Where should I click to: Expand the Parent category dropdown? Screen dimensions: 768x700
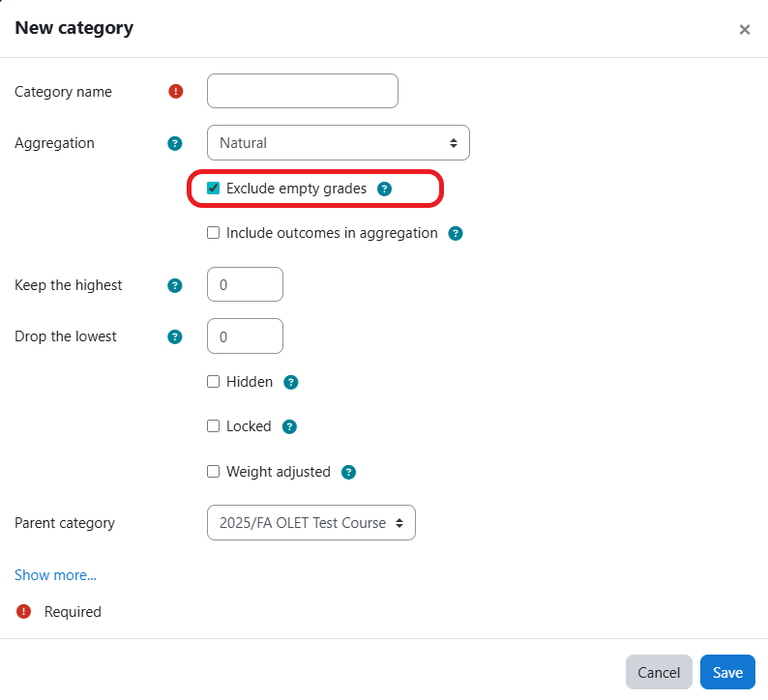tap(310, 523)
